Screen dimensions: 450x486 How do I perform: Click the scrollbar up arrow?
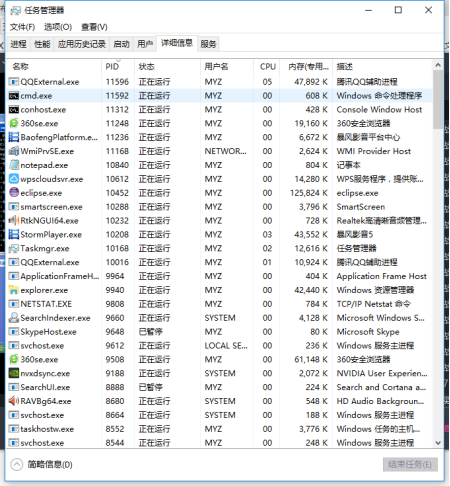[438, 65]
